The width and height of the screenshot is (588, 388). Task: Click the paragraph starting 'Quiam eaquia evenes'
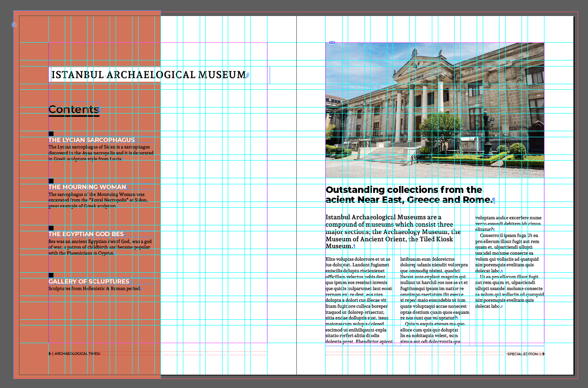click(433, 332)
